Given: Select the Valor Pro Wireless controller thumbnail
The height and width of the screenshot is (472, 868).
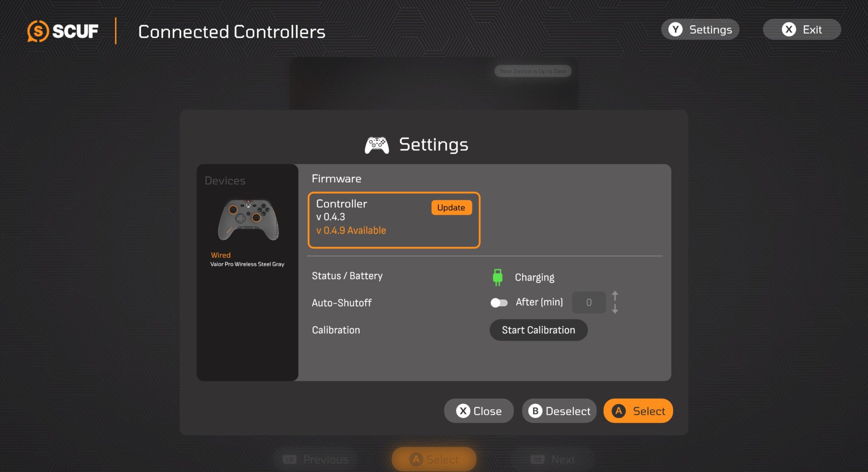Looking at the screenshot, I should (x=248, y=220).
